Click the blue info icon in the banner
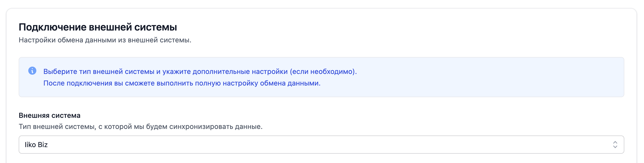 click(x=32, y=71)
